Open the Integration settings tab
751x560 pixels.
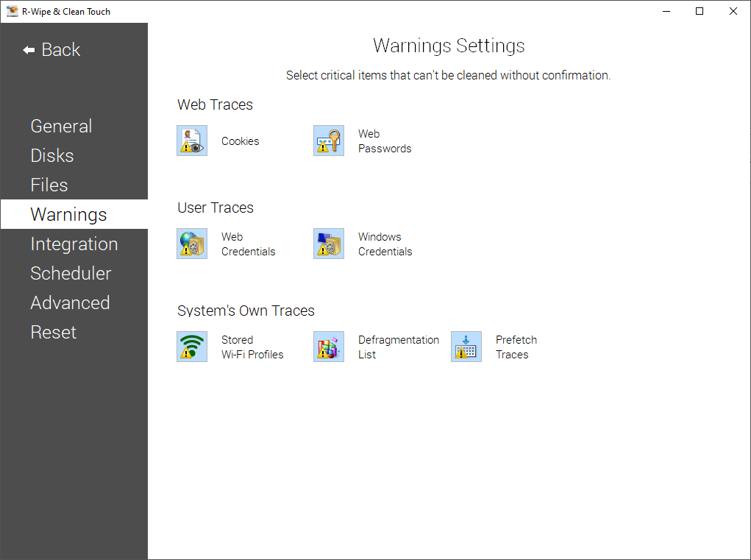click(x=74, y=244)
